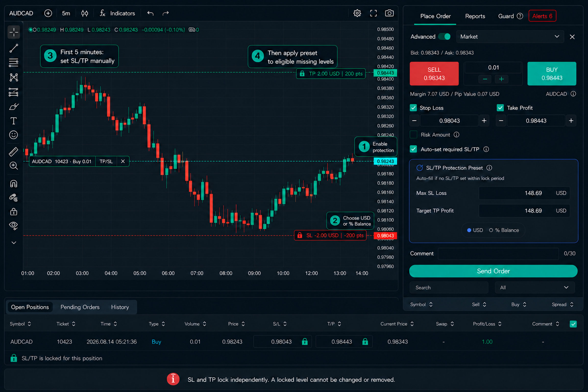Viewport: 588px width, 392px height.
Task: Open the Alerts 6 button
Action: click(x=542, y=16)
